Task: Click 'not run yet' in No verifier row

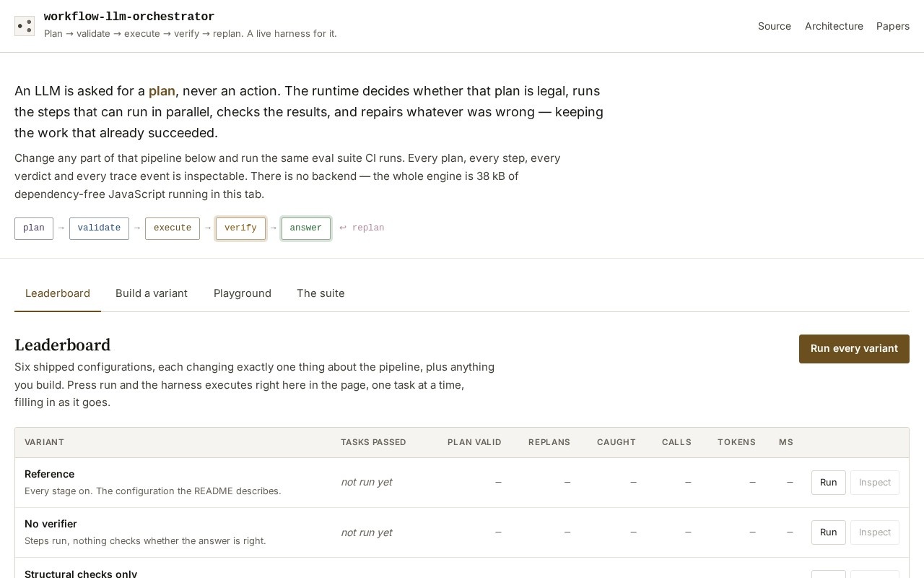Action: pyautogui.click(x=366, y=532)
